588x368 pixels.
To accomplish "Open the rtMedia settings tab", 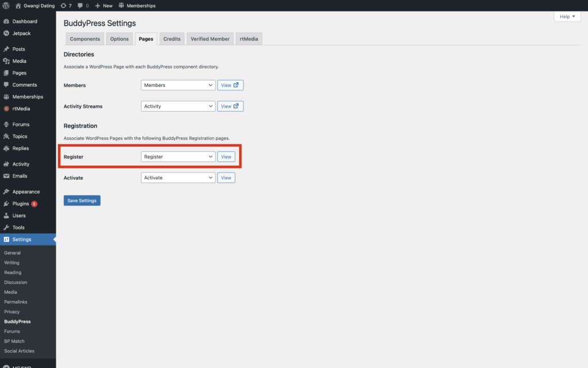I will coord(249,39).
